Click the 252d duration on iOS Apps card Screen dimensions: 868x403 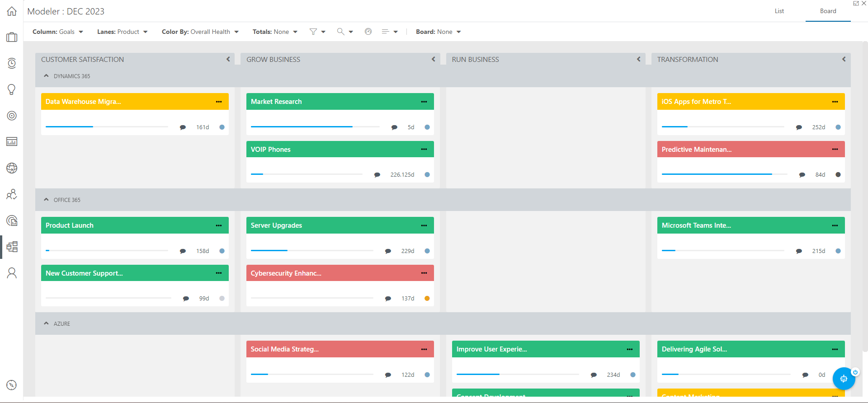pyautogui.click(x=819, y=127)
